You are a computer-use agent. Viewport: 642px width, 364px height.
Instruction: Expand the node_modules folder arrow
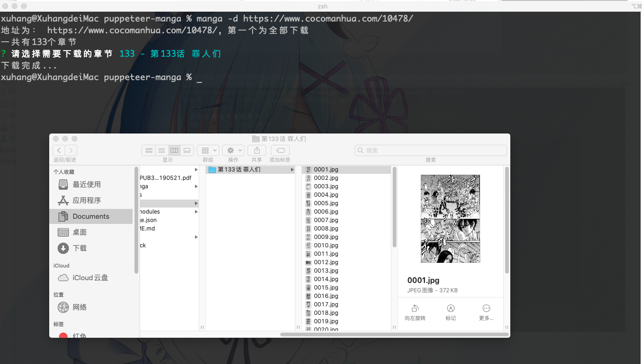click(x=196, y=212)
